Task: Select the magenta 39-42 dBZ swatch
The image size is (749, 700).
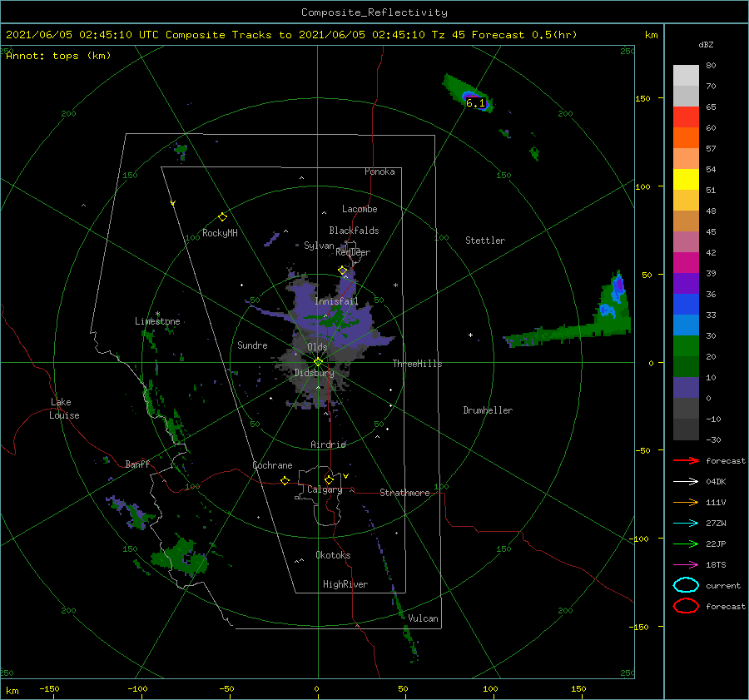Action: (x=686, y=263)
